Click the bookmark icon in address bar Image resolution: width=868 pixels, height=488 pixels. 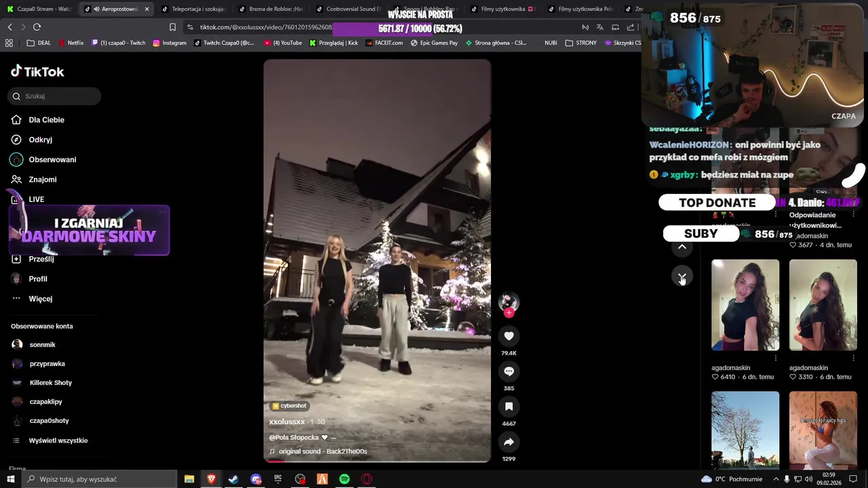[172, 27]
